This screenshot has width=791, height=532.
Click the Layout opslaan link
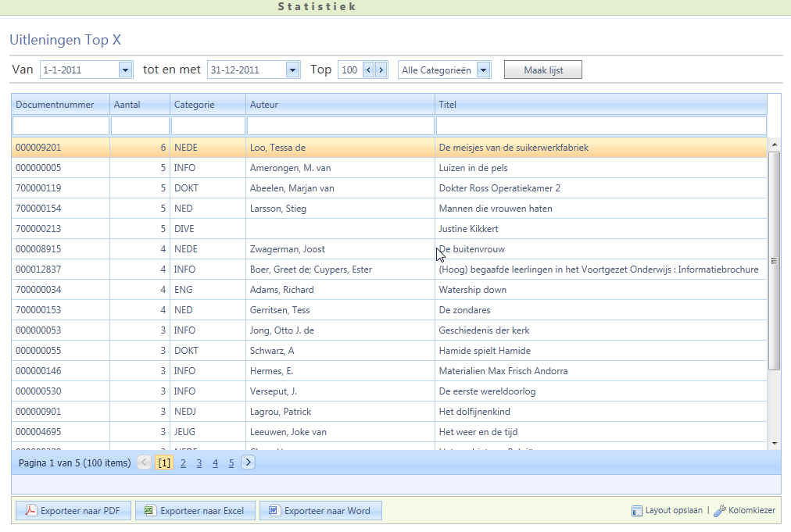tap(667, 510)
